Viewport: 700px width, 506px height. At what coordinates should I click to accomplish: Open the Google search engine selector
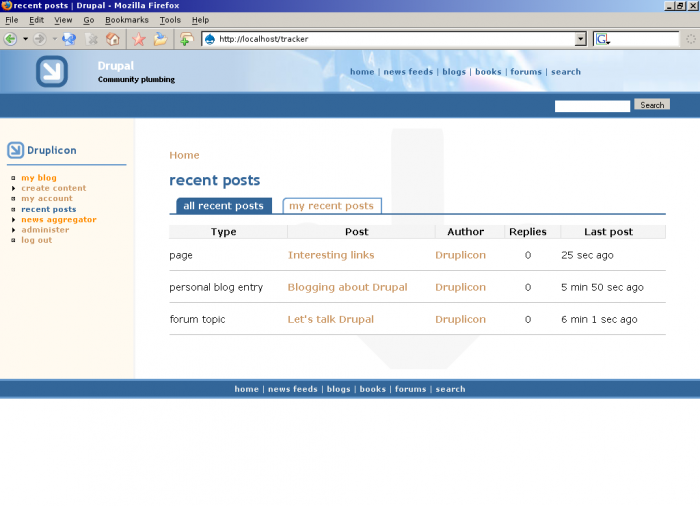click(x=603, y=39)
